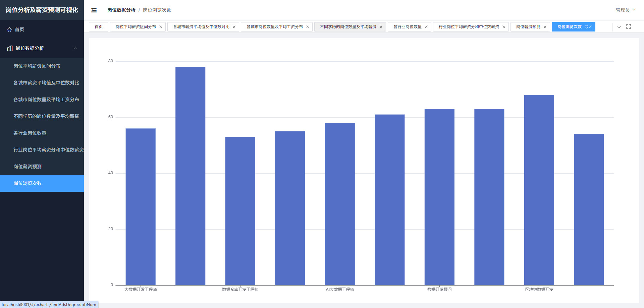
Task: Close the 岗位浏览次数 tab
Action: (x=590, y=27)
